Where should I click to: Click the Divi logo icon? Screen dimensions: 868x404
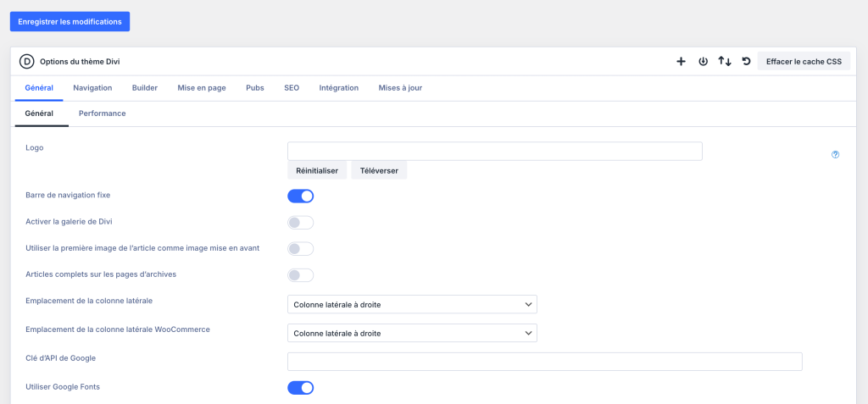(x=26, y=61)
